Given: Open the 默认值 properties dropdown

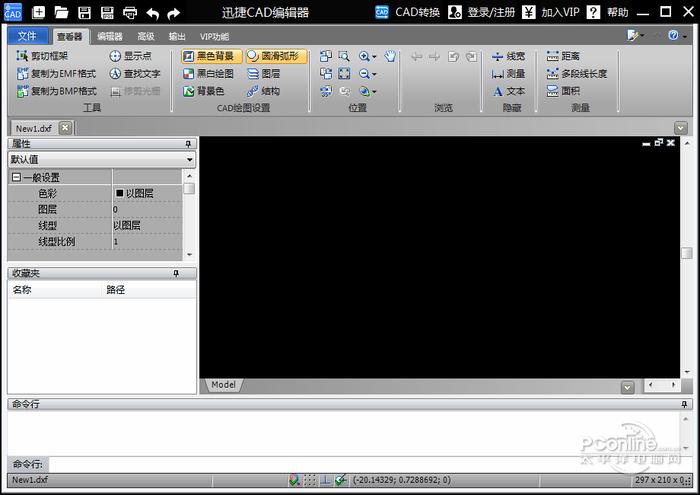Looking at the screenshot, I should pyautogui.click(x=190, y=160).
